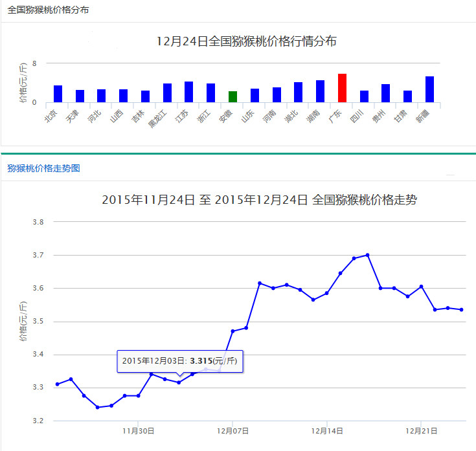Click the 12月07日 x-axis date label
Screen dimensions: 476x451
click(232, 430)
